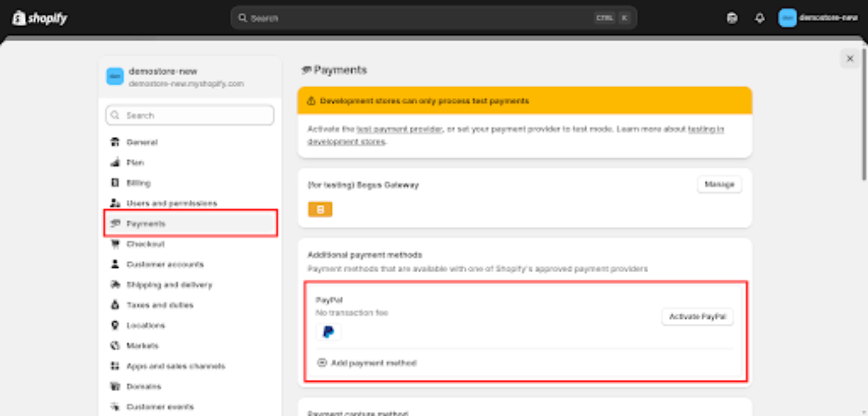868x416 pixels.
Task: Click the Checkout cart icon in the sidebar
Action: (115, 244)
